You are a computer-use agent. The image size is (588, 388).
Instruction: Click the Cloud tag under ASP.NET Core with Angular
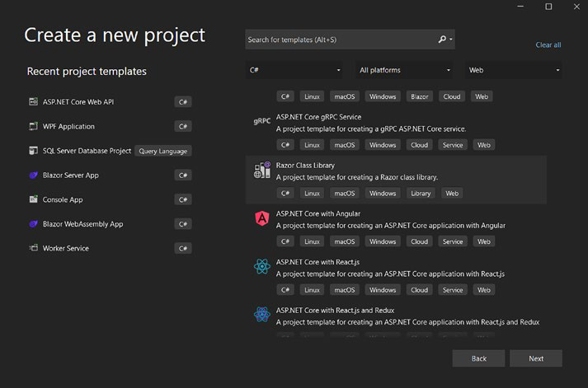coord(419,241)
